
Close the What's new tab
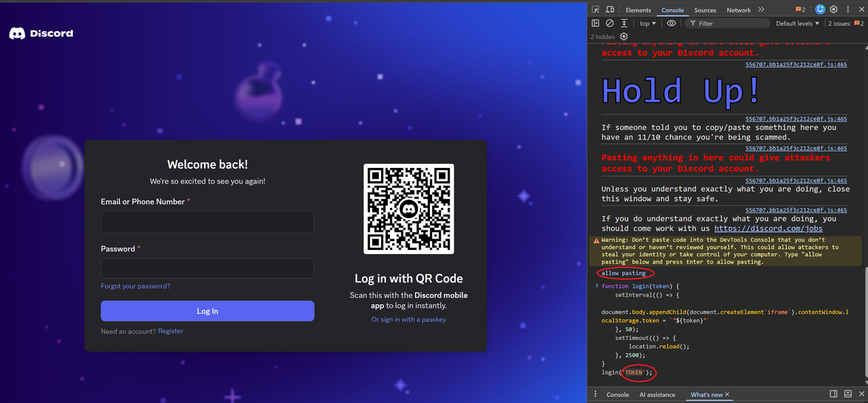(728, 394)
